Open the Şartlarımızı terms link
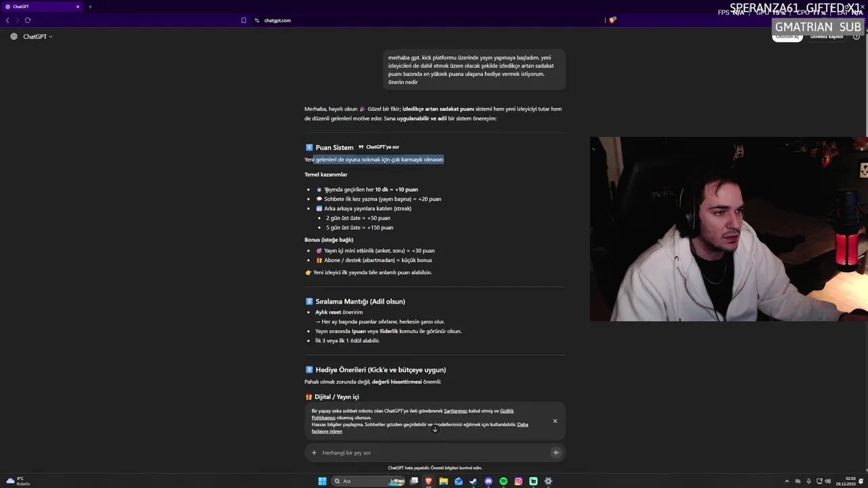868x488 pixels. 455,411
